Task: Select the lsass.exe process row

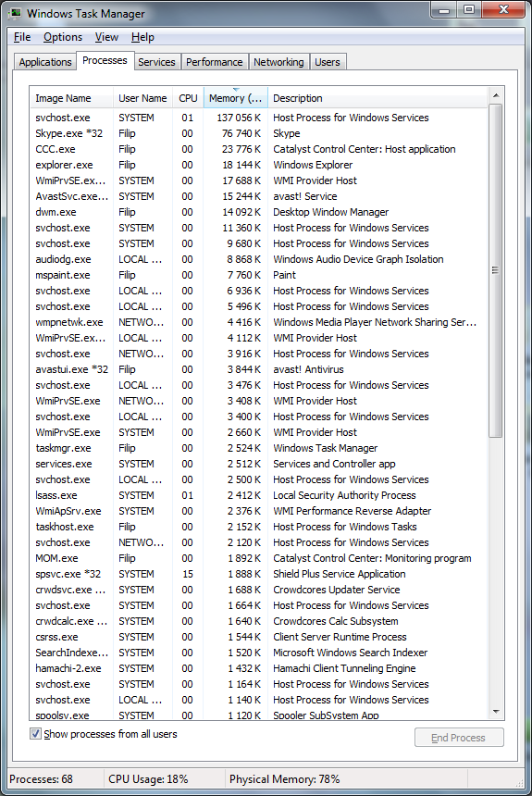Action: (x=259, y=495)
